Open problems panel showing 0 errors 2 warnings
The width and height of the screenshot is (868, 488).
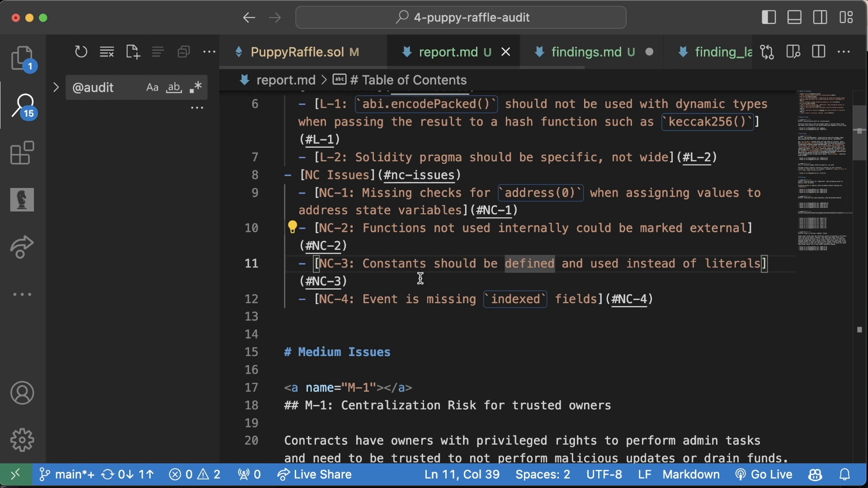coord(195,474)
